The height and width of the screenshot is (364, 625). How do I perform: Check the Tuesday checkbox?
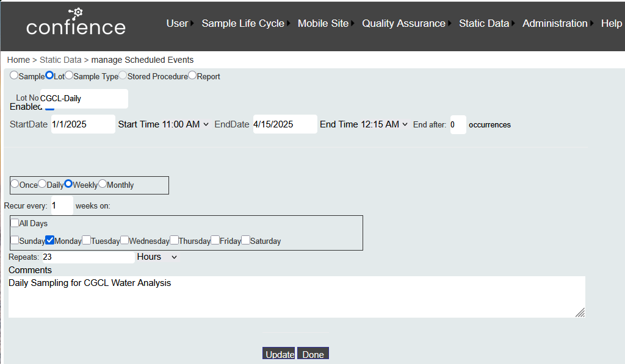(x=86, y=240)
